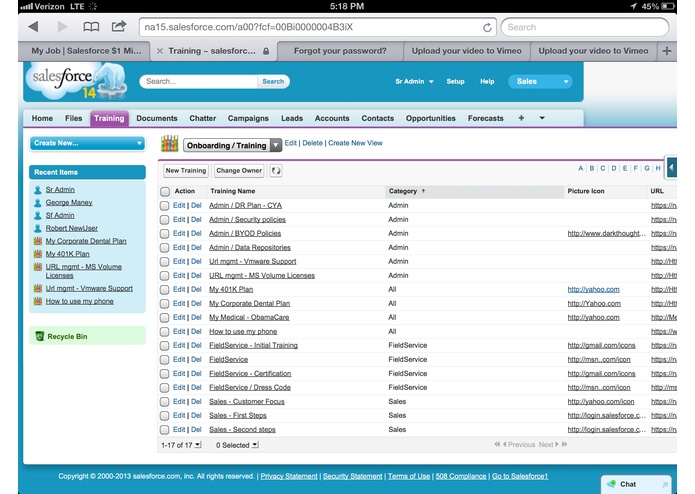Click the Training object books icon
Screen dimensions: 695x494
[169, 144]
